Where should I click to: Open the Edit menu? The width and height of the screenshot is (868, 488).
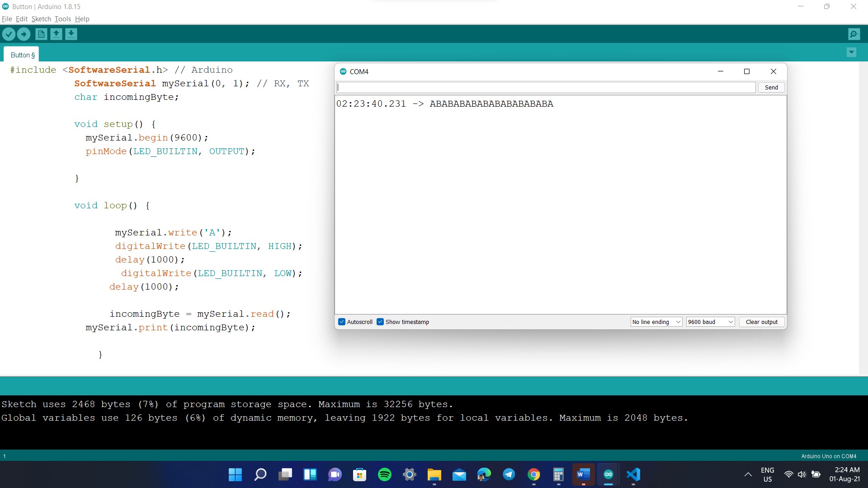point(22,19)
